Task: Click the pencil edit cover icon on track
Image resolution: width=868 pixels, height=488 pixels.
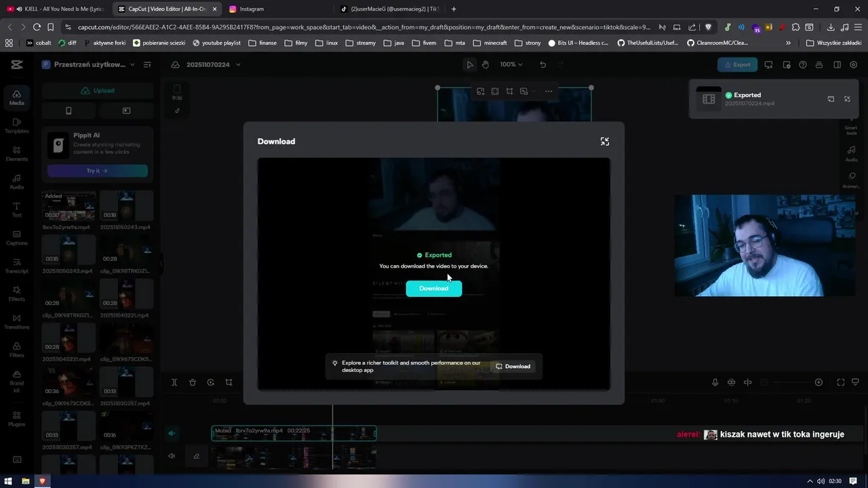Action: coord(197,456)
